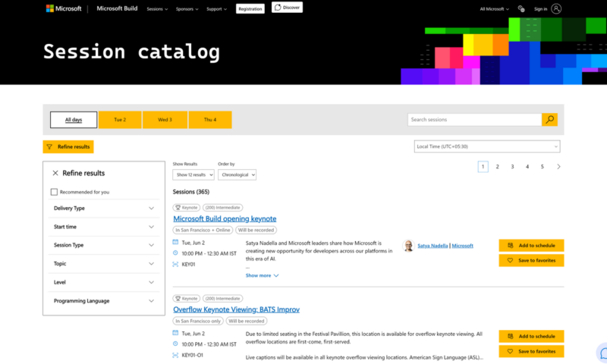607x364 pixels.
Task: Add Overflow Keynote Viewing to schedule
Action: pos(532,336)
